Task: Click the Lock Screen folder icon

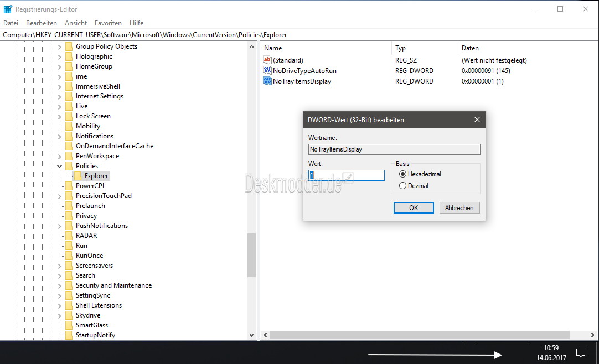Action: pos(69,116)
